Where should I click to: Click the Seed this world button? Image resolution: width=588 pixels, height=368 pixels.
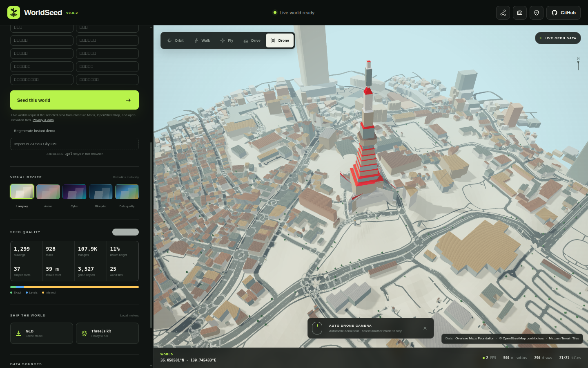74,100
